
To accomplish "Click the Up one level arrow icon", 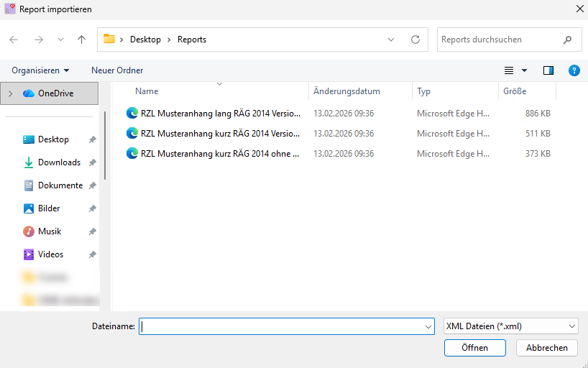I will (82, 40).
